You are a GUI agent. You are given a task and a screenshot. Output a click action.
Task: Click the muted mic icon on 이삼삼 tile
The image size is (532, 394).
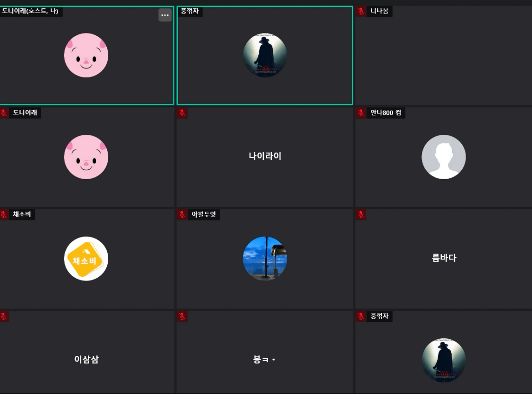(x=4, y=316)
